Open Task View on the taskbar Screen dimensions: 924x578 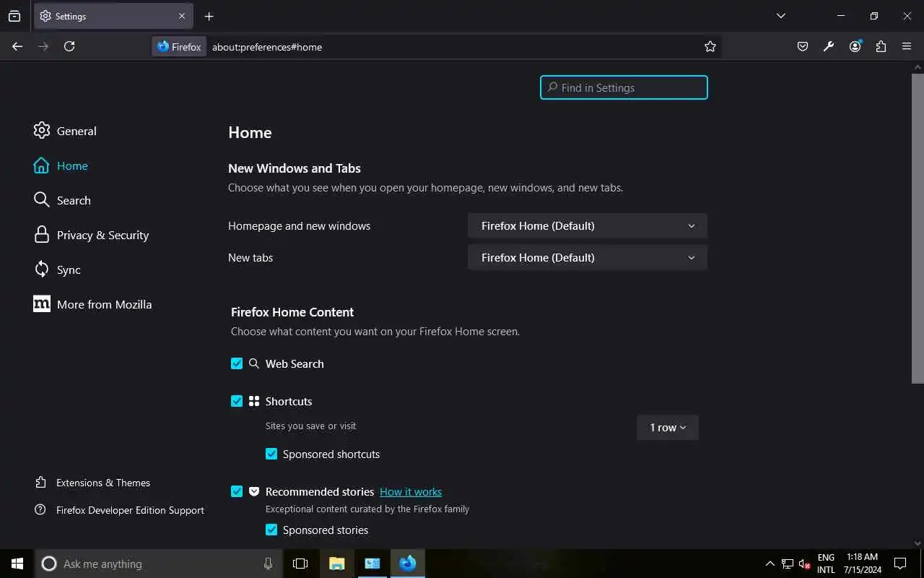tap(300, 564)
